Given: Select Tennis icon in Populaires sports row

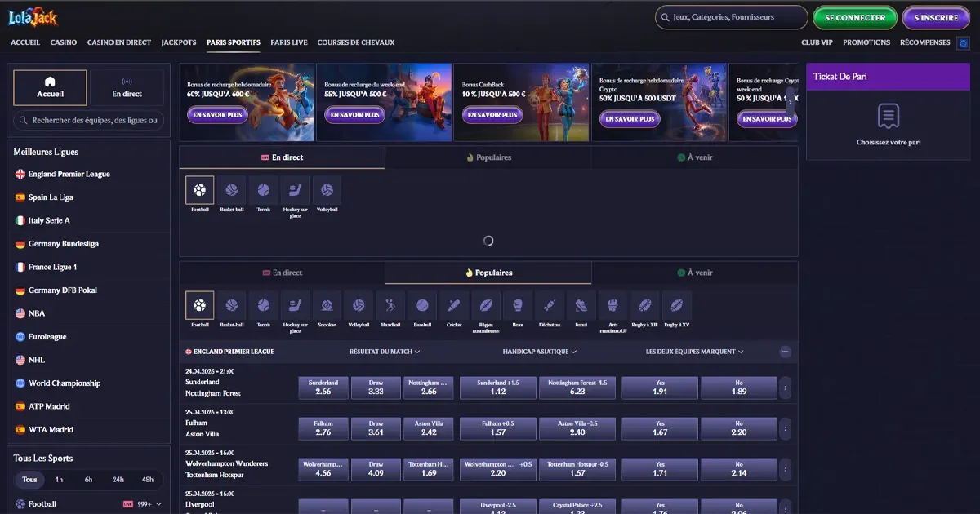Looking at the screenshot, I should [x=263, y=305].
